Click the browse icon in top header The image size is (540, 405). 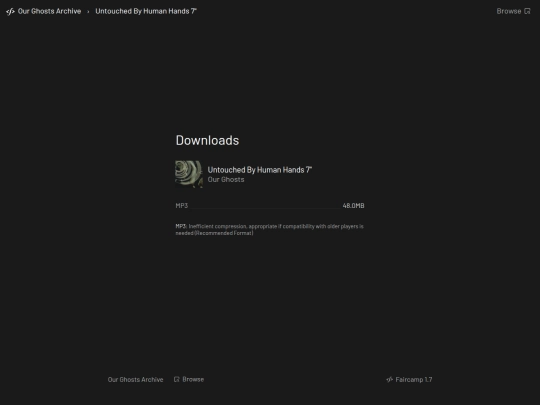[527, 11]
